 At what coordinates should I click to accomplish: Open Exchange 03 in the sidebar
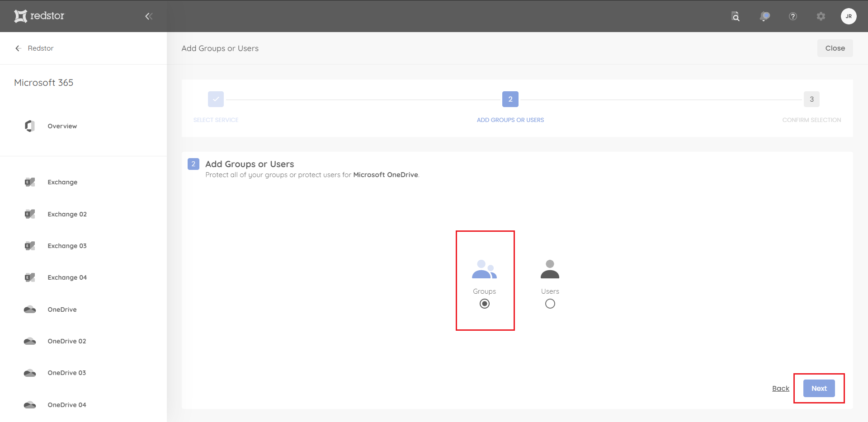tap(67, 246)
